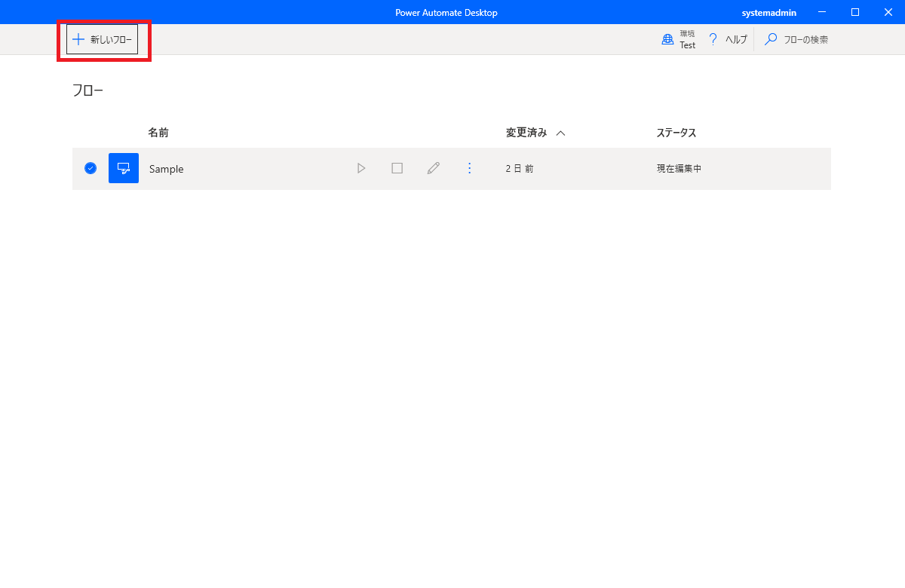Toggle the 変更済み sort arrow
The width and height of the screenshot is (905, 588).
click(x=560, y=133)
